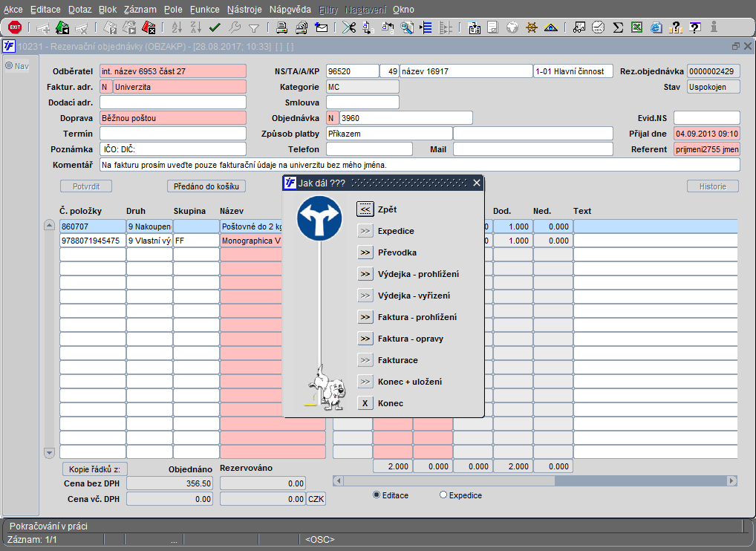Select the Expedice radio button
The image size is (756, 551).
pos(444,495)
